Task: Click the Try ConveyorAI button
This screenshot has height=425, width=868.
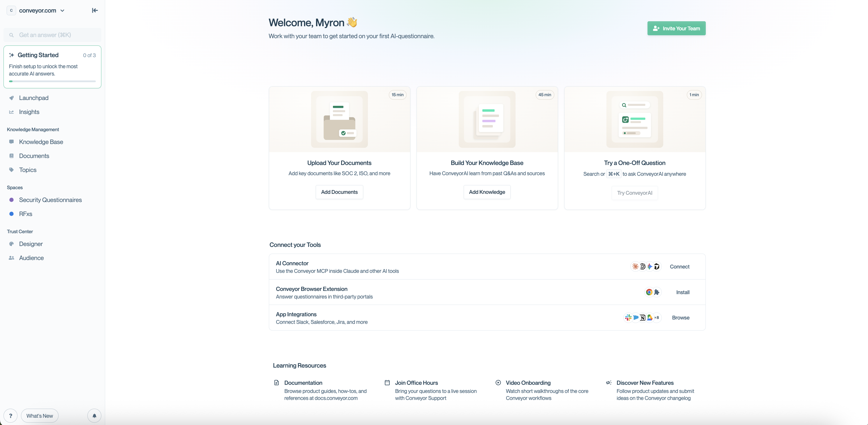Action: tap(634, 193)
